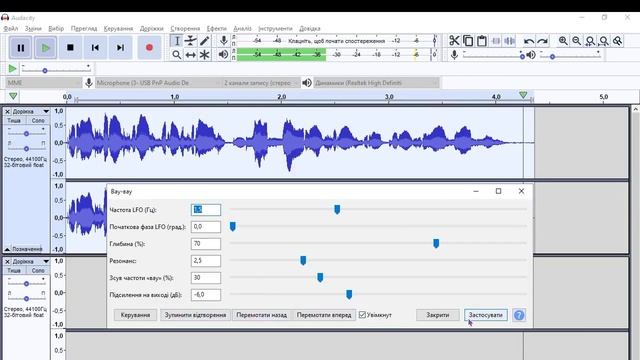Click the blue help question mark button
Screen dimensions: 640x360
click(519, 315)
